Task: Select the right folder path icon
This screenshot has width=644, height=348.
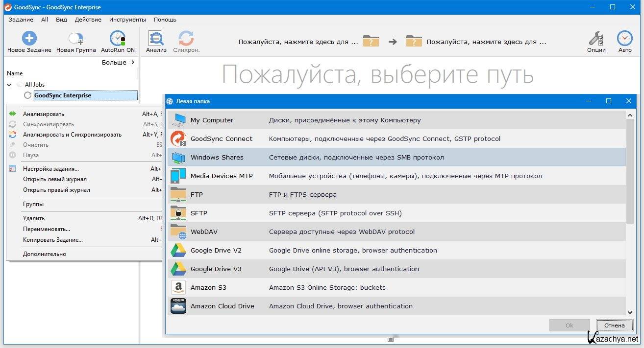Action: tap(414, 42)
